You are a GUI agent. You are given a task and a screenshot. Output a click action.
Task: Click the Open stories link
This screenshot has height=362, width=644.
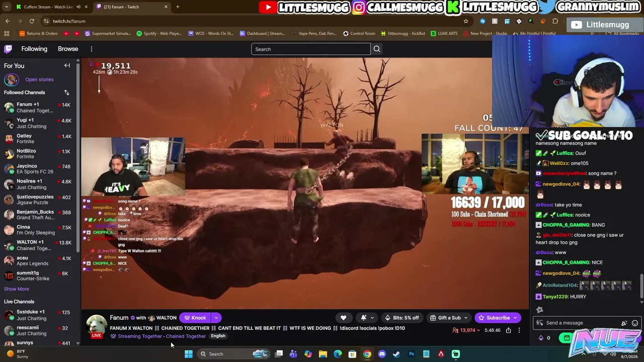point(39,79)
